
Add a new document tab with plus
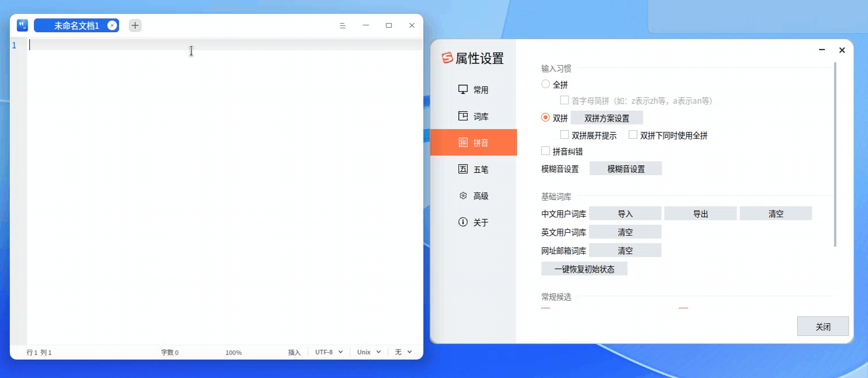[135, 25]
